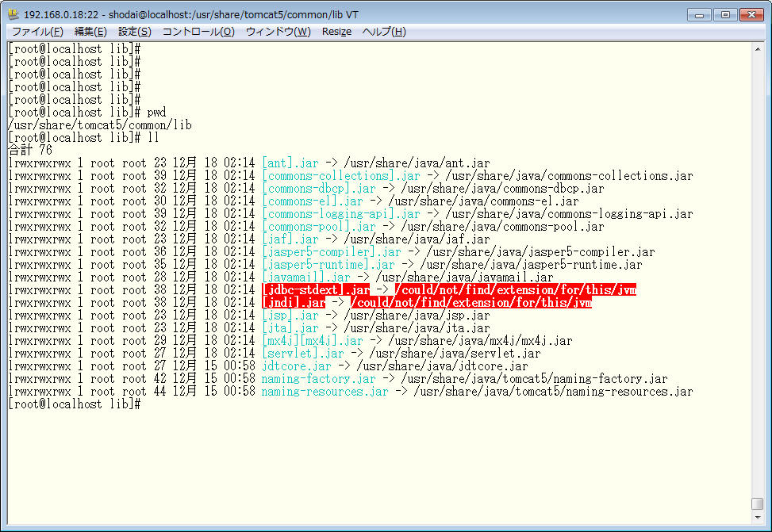
Task: Click the last command prompt line
Action: click(x=75, y=404)
